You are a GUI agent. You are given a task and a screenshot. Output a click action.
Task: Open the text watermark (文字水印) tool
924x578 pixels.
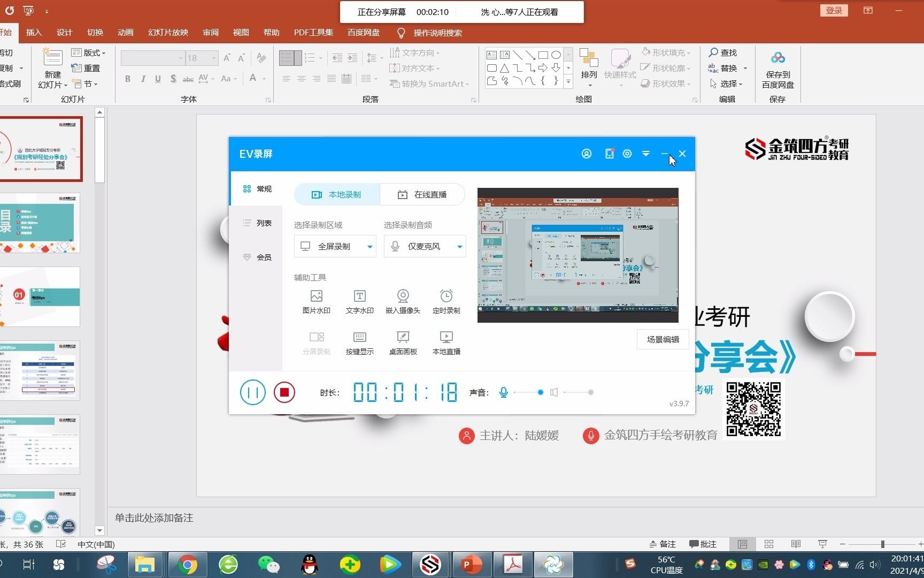359,302
